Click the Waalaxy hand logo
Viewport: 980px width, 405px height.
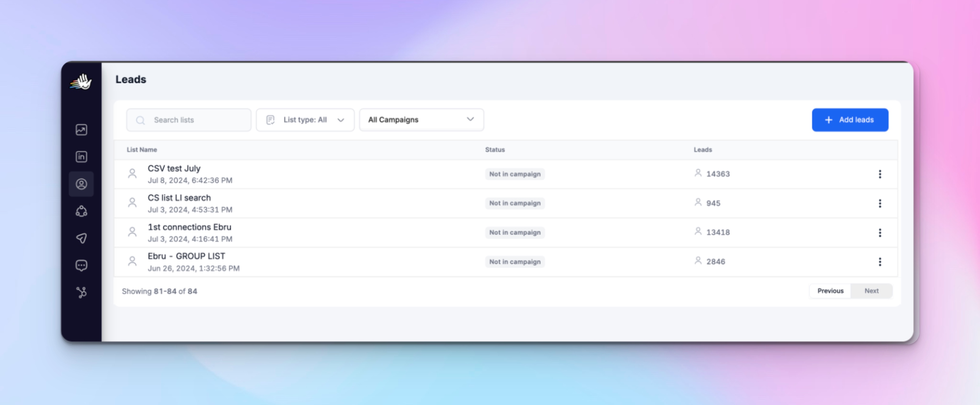pos(81,82)
